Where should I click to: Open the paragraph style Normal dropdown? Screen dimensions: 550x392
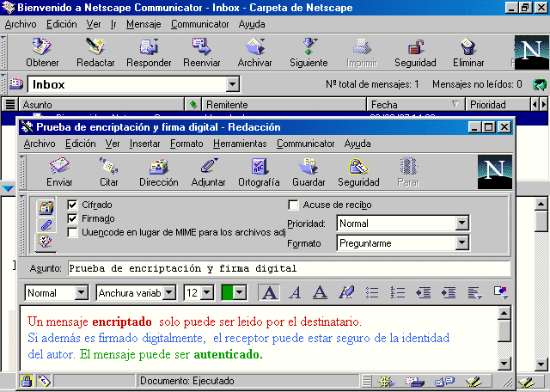pos(81,292)
